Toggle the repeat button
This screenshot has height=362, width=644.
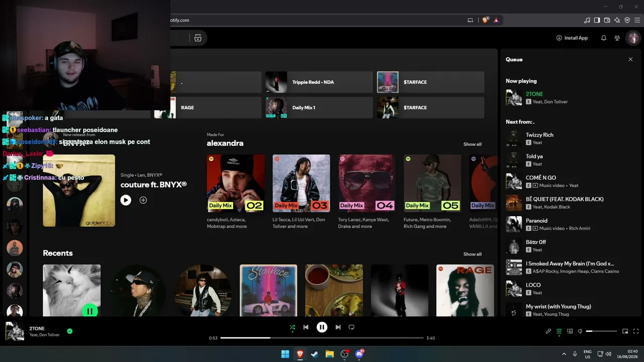click(x=352, y=327)
